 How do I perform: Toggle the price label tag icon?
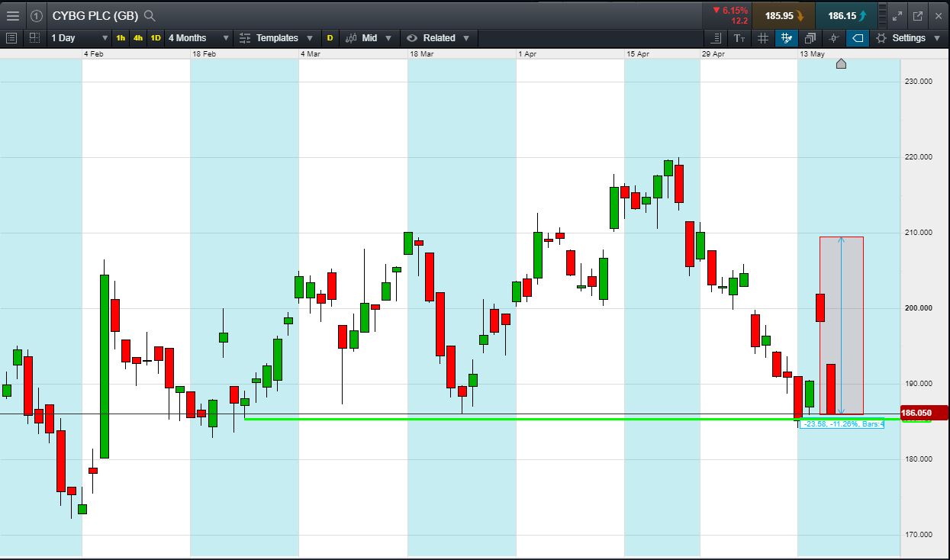[x=858, y=37]
